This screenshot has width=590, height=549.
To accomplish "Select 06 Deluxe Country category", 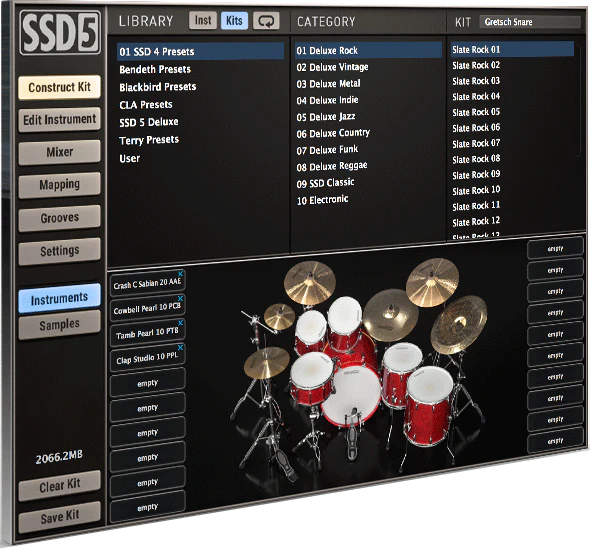I will click(x=333, y=133).
